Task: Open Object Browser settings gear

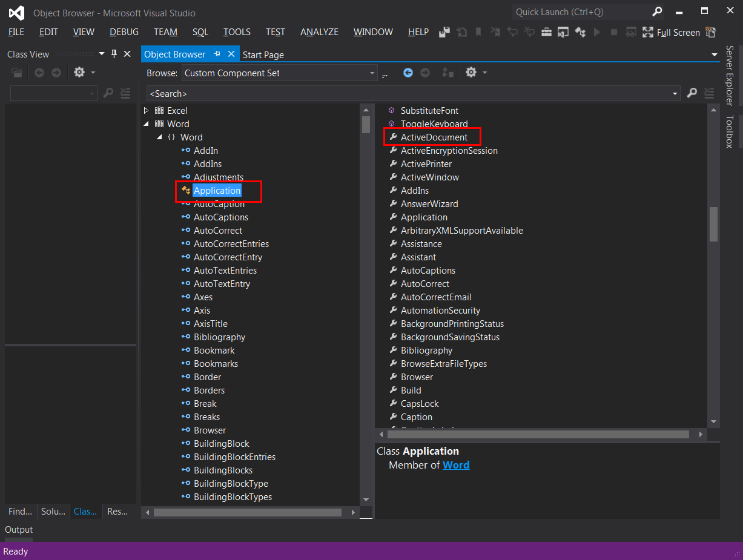Action: 471,73
